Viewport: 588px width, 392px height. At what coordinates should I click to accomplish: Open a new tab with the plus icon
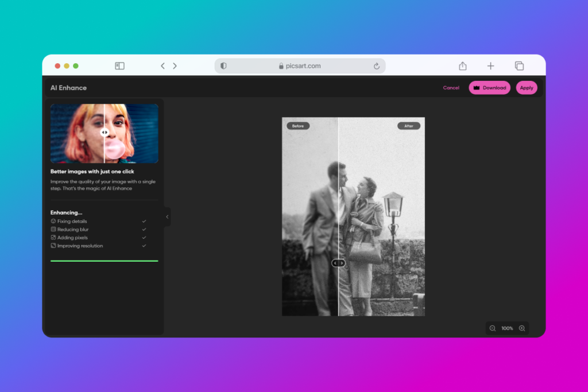(490, 66)
